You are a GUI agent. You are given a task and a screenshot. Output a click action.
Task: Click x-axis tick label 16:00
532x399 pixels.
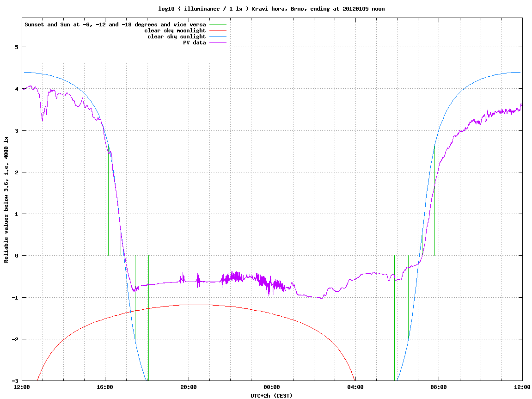[105, 387]
